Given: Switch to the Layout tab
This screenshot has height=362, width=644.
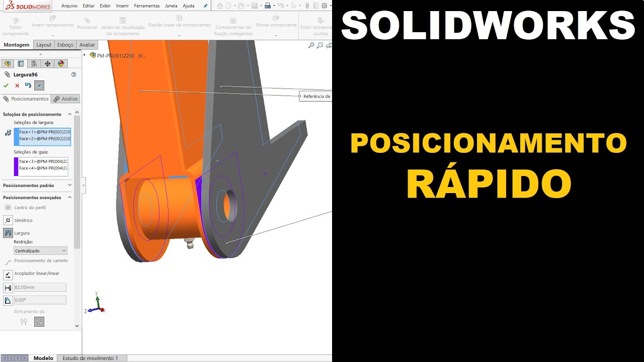Looking at the screenshot, I should 44,45.
